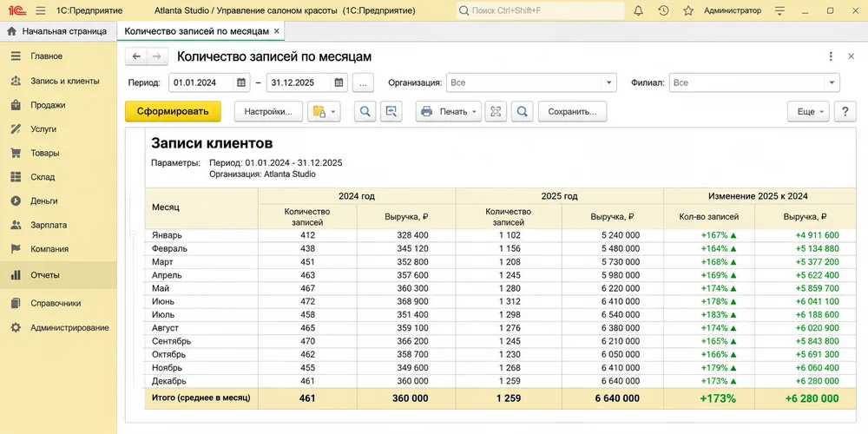This screenshot has width=868, height=434.
Task: Select Отчеты section in sidebar
Action: click(58, 275)
